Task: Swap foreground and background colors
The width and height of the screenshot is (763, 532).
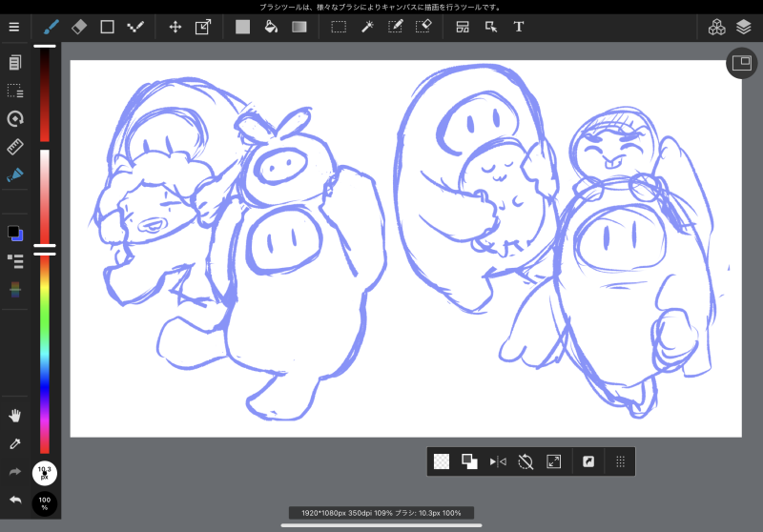Action: (469, 461)
